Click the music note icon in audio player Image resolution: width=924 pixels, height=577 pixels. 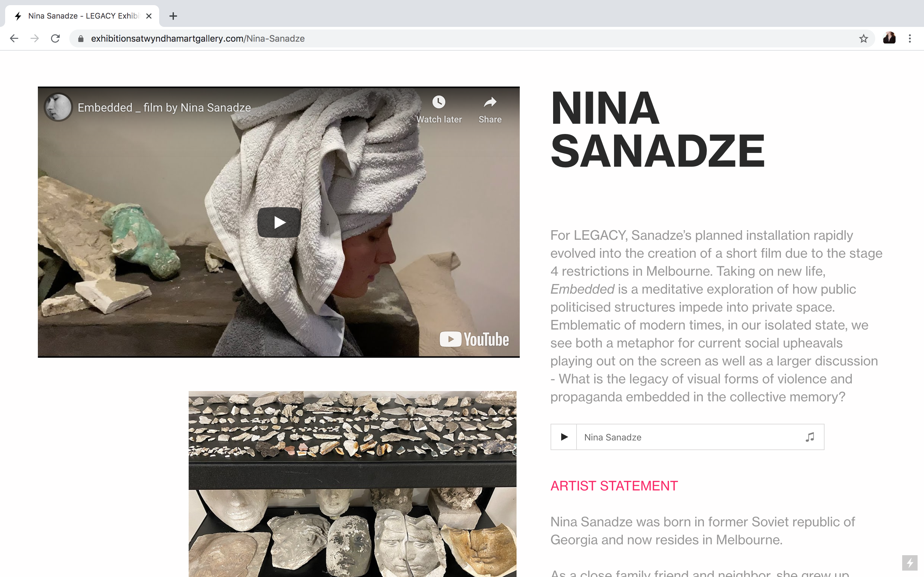pyautogui.click(x=810, y=437)
